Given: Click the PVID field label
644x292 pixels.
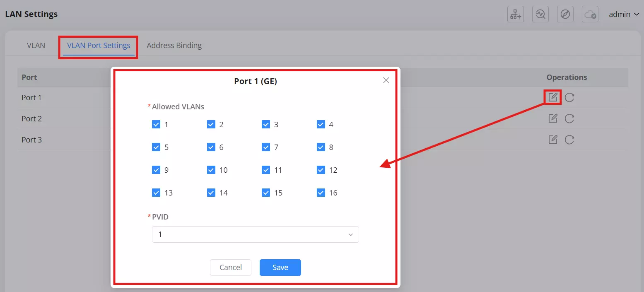Looking at the screenshot, I should click(x=160, y=217).
